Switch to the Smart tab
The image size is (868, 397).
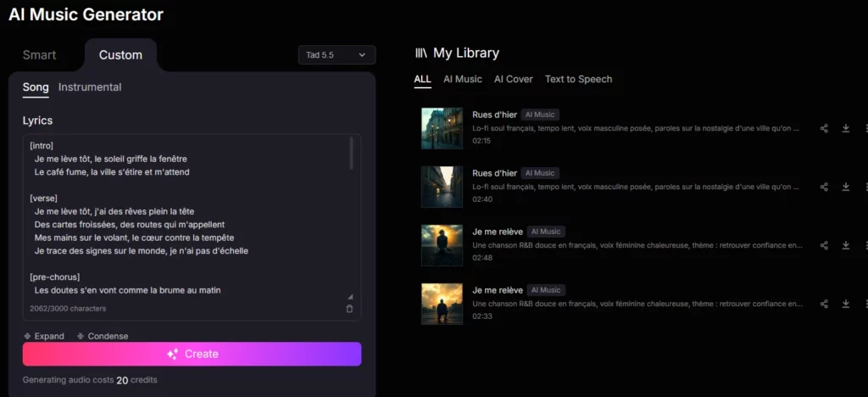pyautogui.click(x=39, y=55)
